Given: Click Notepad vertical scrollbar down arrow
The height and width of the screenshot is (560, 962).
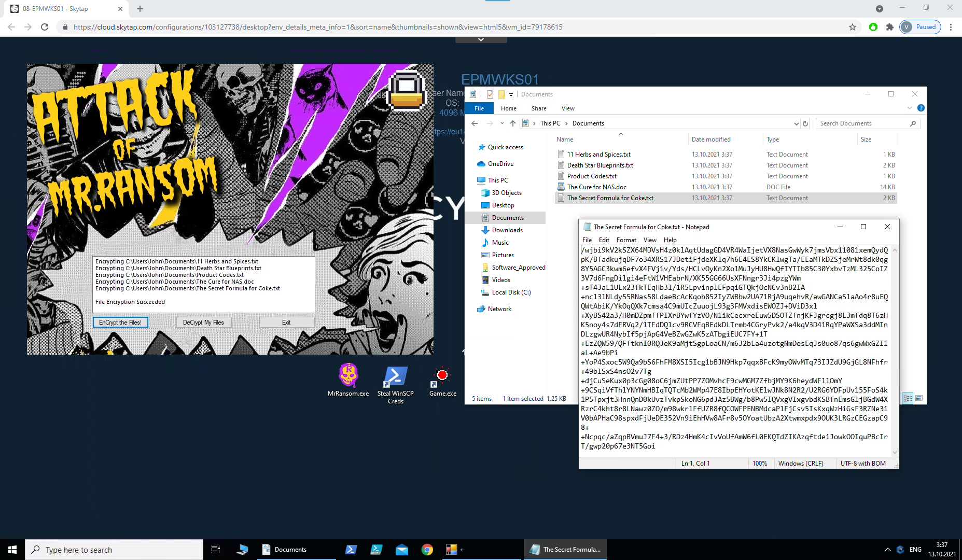Looking at the screenshot, I should coord(895,453).
